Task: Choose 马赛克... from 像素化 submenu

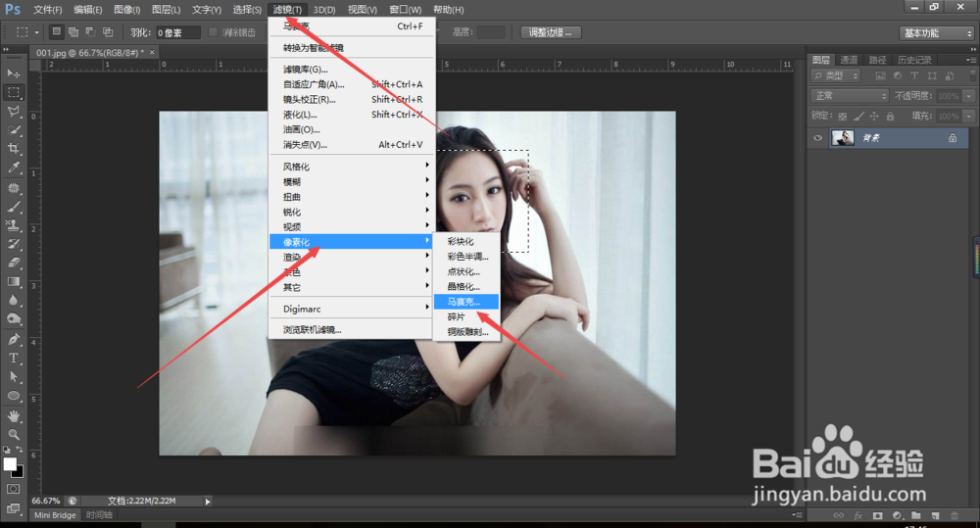Action: 466,302
